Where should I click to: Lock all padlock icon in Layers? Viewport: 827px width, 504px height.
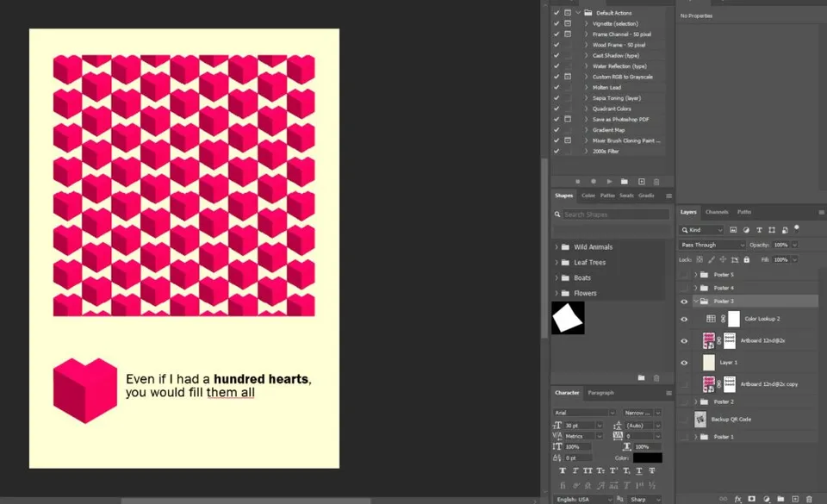(746, 259)
